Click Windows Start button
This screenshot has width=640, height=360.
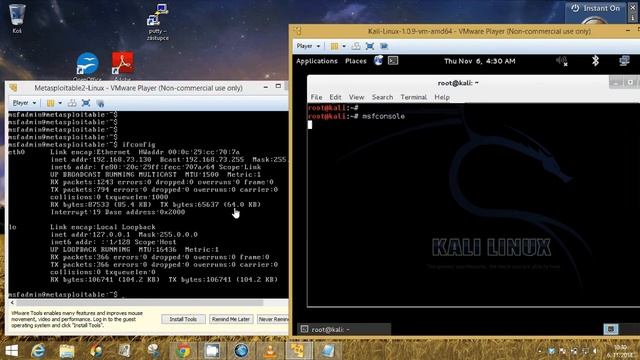click(11, 351)
